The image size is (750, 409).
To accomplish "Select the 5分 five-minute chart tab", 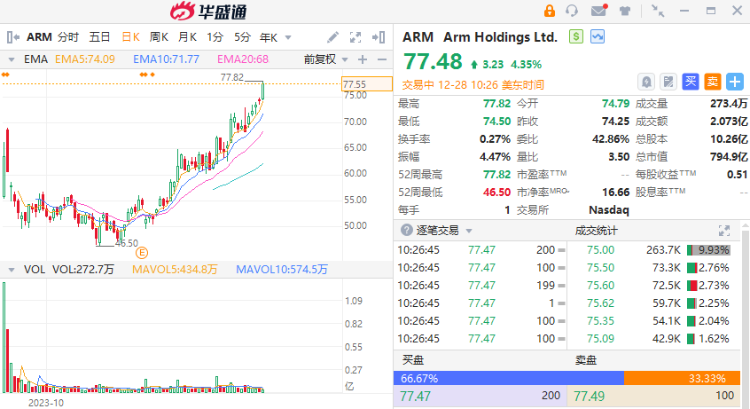I will click(x=242, y=37).
